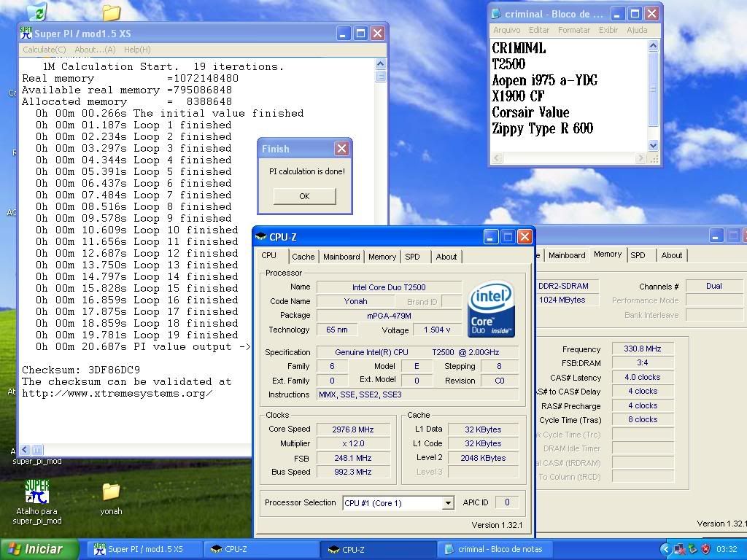Maximize the criminal Notepad window

pos(635,14)
